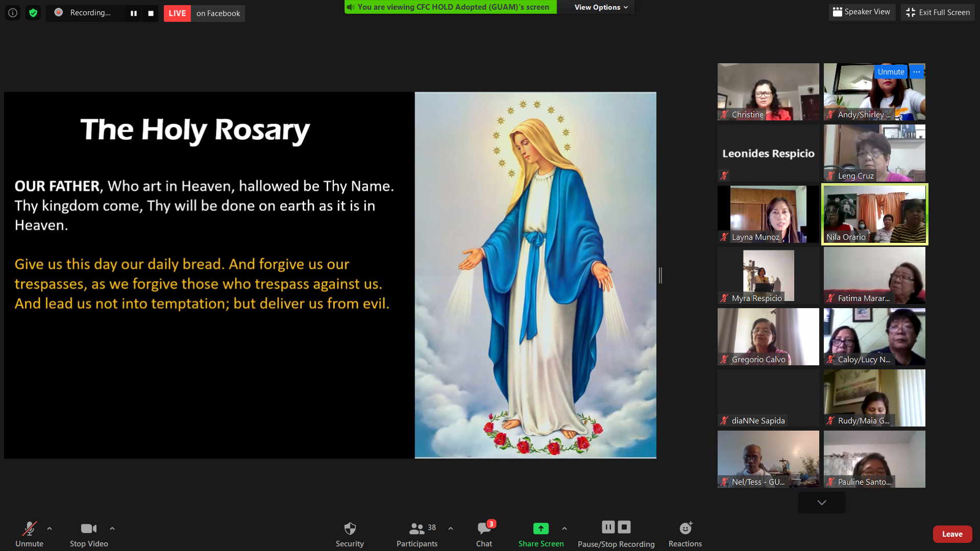Click the red Leave button

pyautogui.click(x=952, y=534)
